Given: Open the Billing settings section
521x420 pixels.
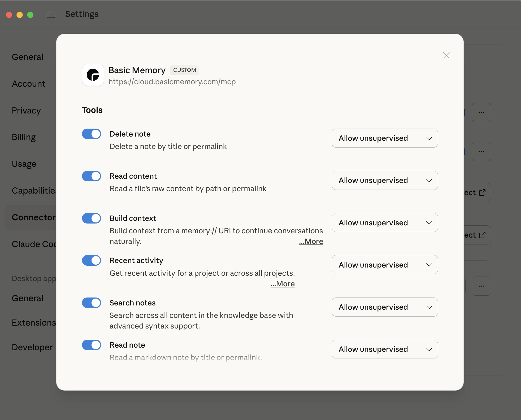Looking at the screenshot, I should pyautogui.click(x=24, y=137).
